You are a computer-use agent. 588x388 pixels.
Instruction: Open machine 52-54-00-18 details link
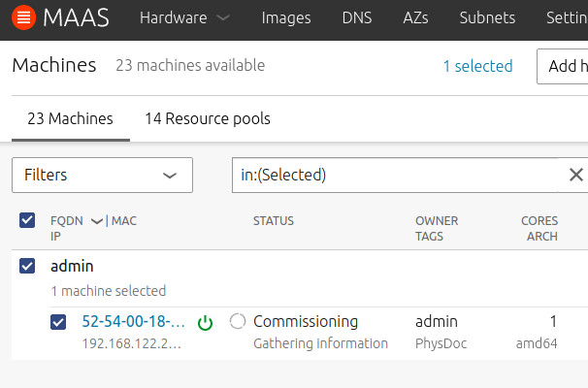point(133,322)
